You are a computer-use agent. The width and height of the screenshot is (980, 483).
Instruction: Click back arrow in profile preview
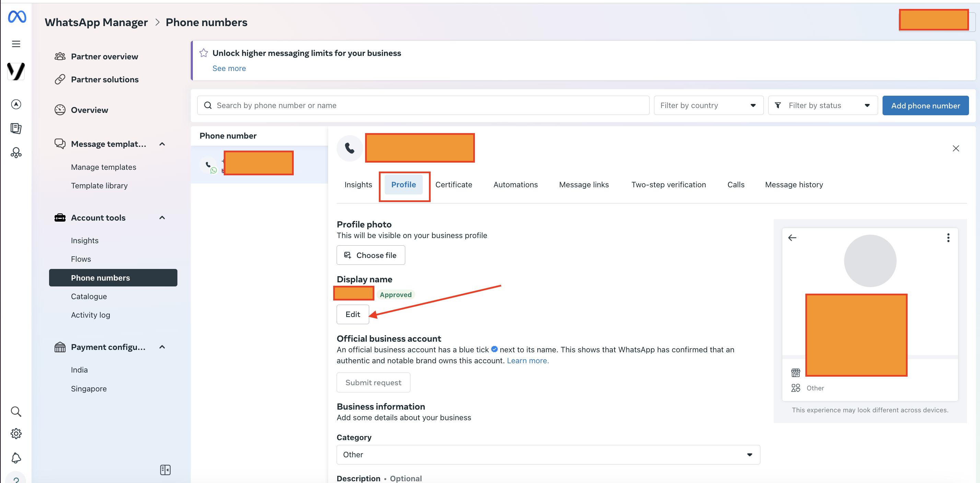point(792,238)
